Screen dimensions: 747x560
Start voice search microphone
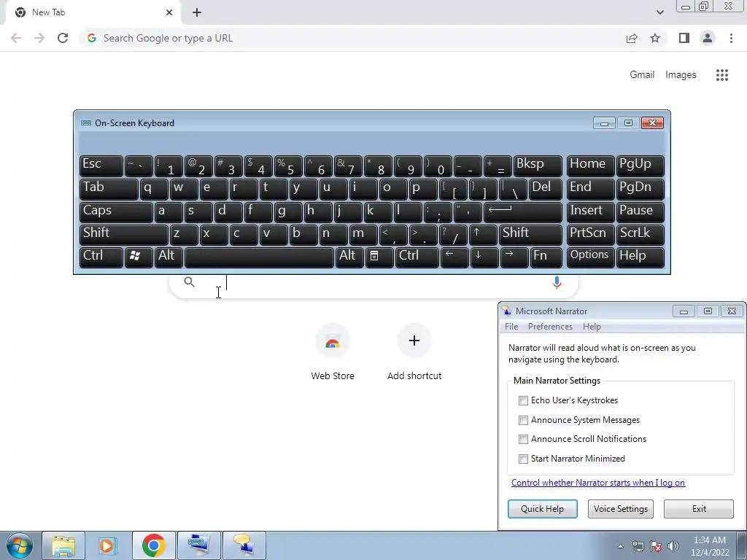coord(557,282)
